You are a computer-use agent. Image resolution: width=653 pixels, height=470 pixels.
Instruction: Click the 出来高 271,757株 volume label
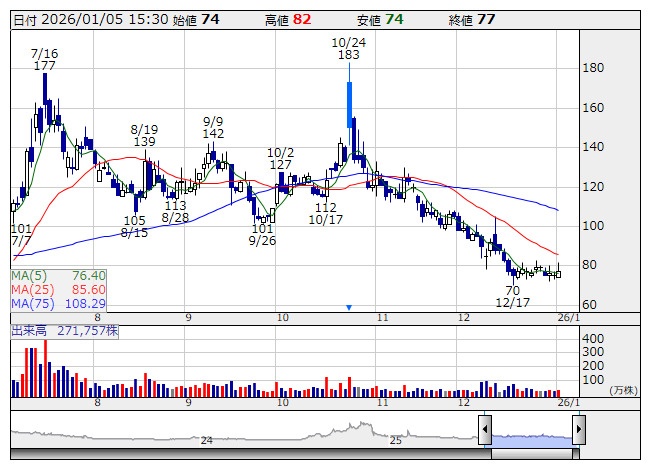(x=65, y=331)
